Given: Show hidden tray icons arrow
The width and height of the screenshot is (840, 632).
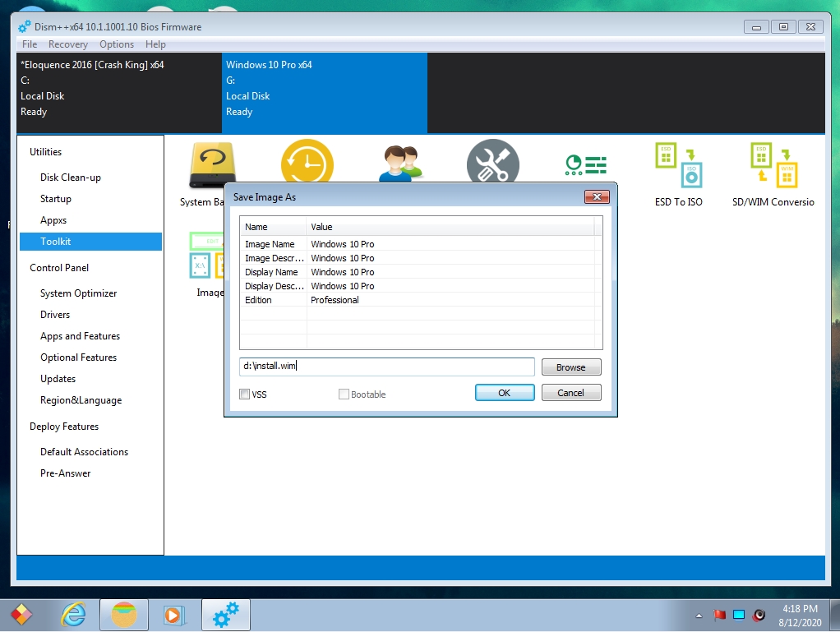Looking at the screenshot, I should tap(699, 616).
